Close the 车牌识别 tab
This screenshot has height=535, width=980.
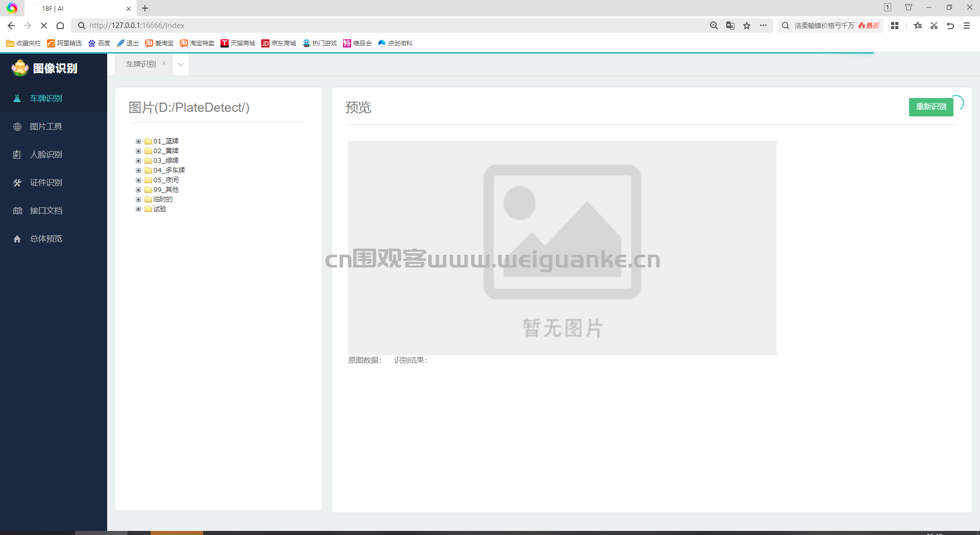(164, 63)
